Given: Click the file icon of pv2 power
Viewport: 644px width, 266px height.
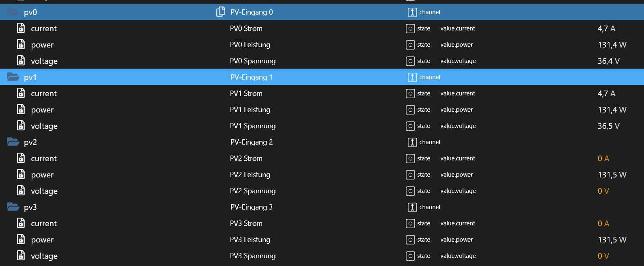Looking at the screenshot, I should [x=21, y=174].
